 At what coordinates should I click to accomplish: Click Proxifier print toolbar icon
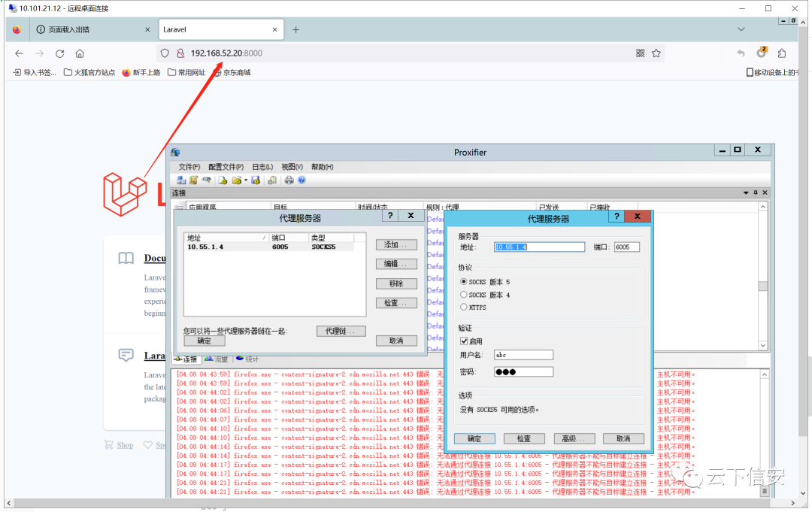click(289, 180)
